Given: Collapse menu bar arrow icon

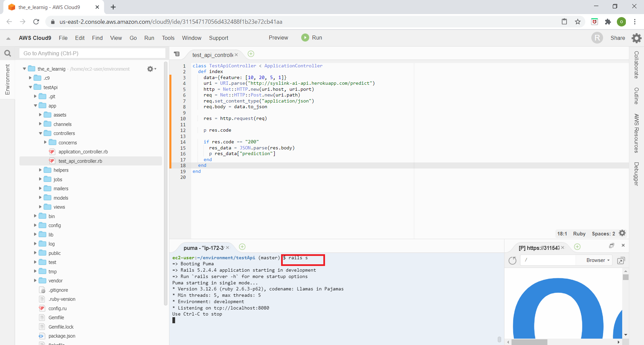Looking at the screenshot, I should pyautogui.click(x=8, y=38).
